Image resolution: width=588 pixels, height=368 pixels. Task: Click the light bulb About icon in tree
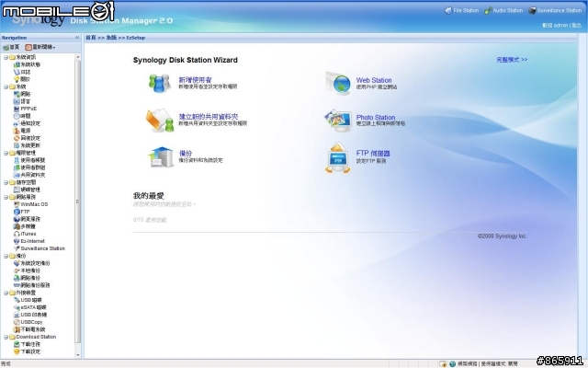[17, 79]
